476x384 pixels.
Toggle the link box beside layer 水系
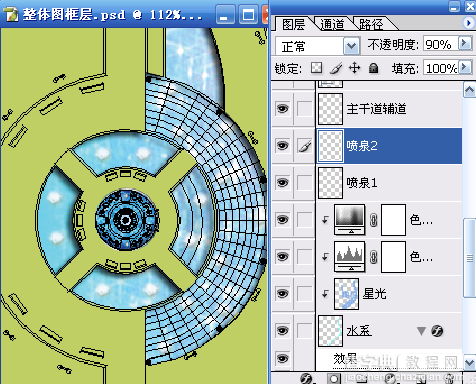pos(305,331)
